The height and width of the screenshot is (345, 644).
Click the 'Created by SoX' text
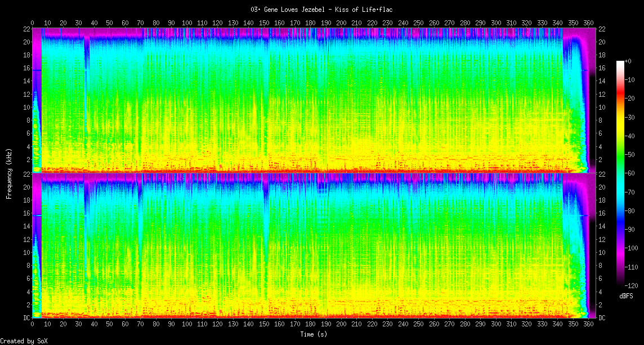click(x=23, y=341)
